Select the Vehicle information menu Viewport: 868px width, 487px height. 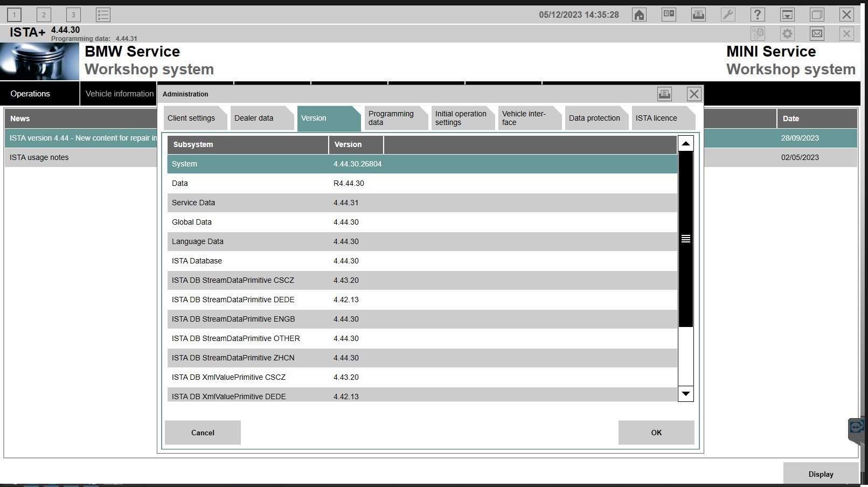pyautogui.click(x=119, y=94)
